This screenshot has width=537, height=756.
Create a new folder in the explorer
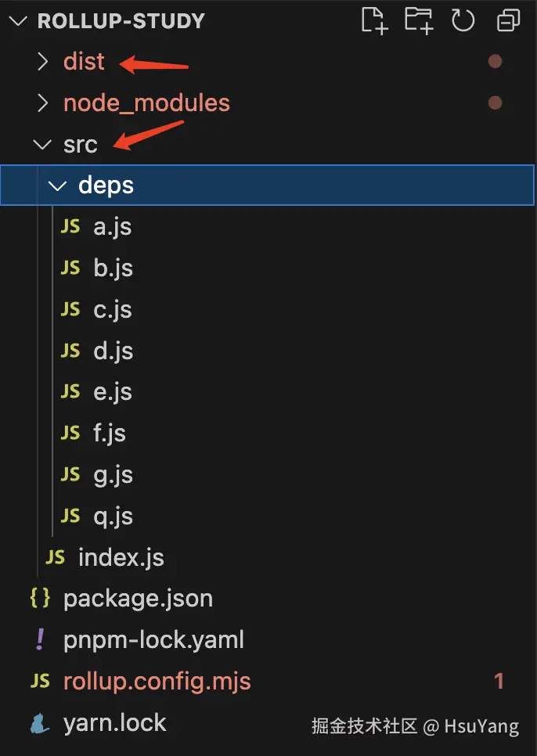419,21
